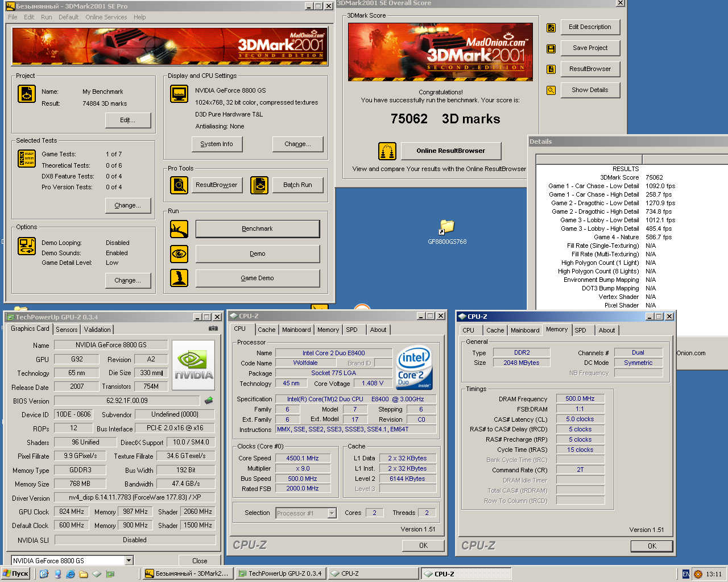This screenshot has width=728, height=582.
Task: Click the '62.92.1F.00.09' BIOS Version field
Action: coord(127,401)
